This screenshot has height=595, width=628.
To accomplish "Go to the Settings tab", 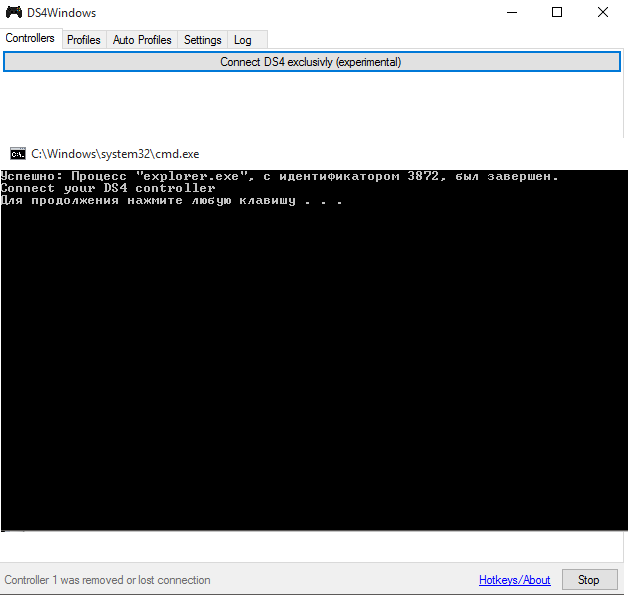I will coord(202,40).
